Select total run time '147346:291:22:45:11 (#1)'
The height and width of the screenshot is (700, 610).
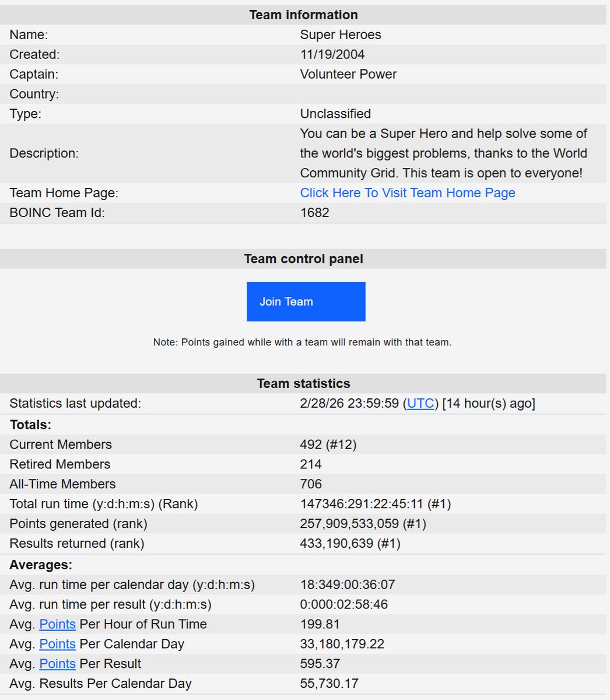pyautogui.click(x=376, y=504)
